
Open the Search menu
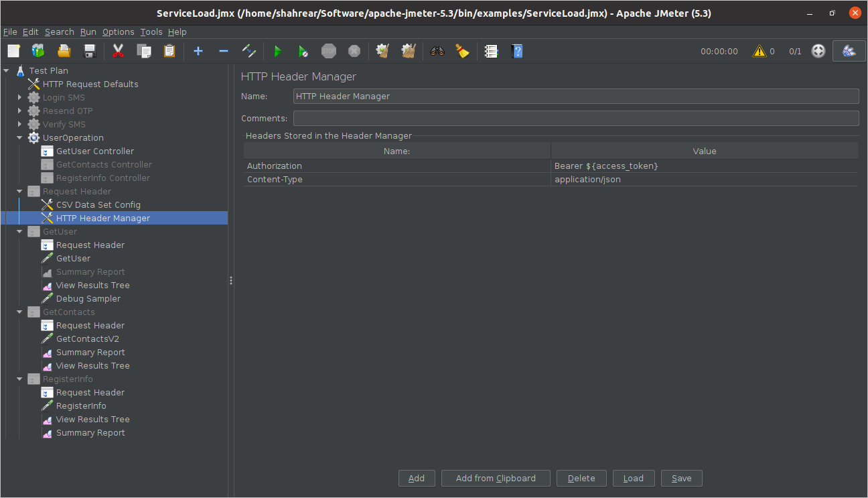click(60, 32)
